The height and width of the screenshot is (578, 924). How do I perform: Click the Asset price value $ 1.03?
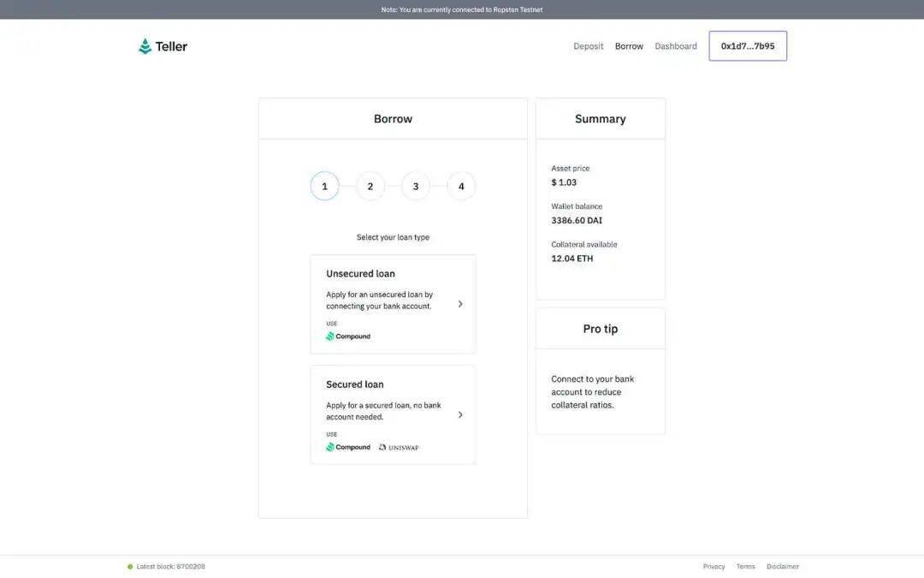(x=564, y=182)
